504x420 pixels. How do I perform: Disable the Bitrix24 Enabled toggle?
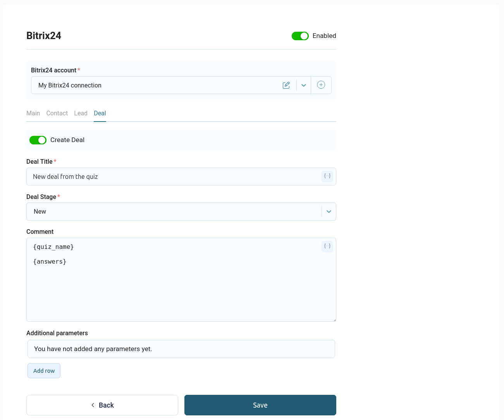coord(300,36)
